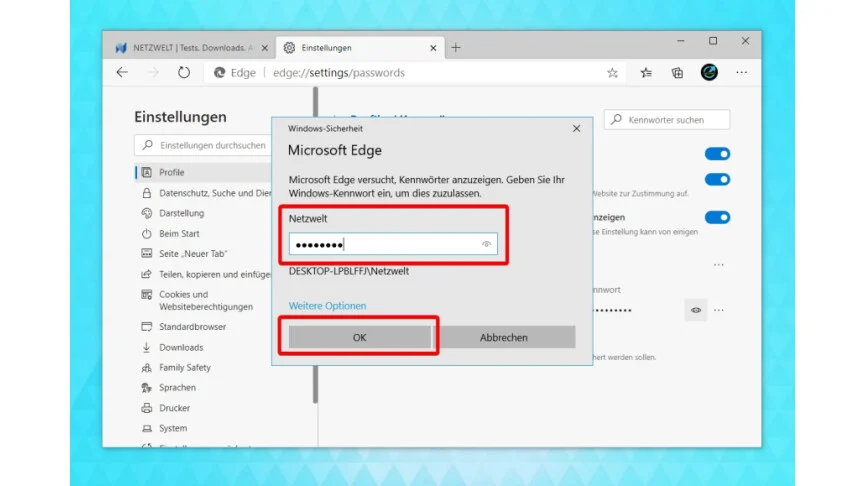Maximize the Edge window
This screenshot has width=864, height=486.
[713, 41]
